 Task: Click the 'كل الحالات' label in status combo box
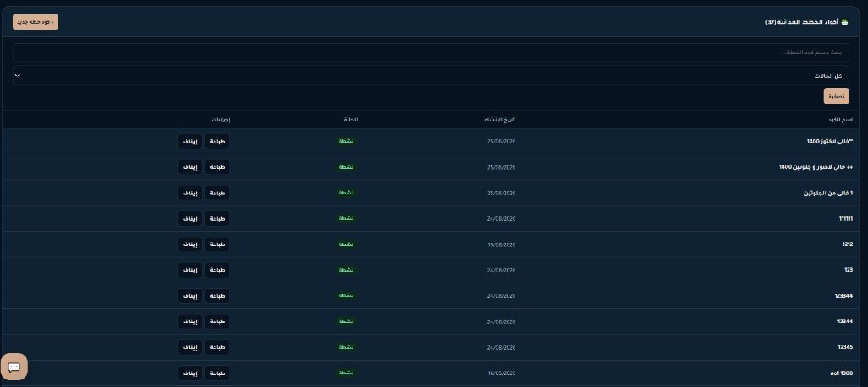pos(827,76)
